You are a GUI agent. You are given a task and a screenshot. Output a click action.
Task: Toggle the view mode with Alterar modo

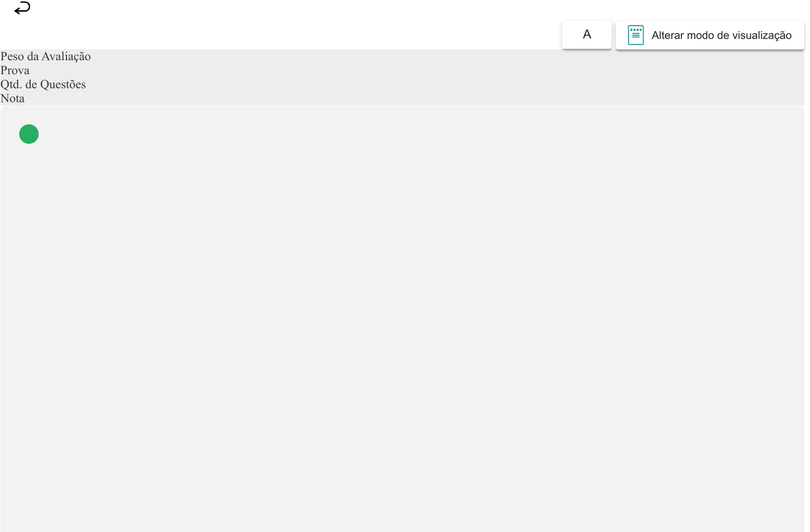pyautogui.click(x=710, y=35)
